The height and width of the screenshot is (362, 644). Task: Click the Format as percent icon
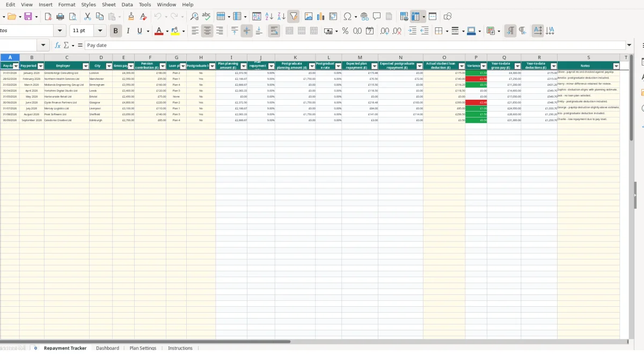point(345,31)
